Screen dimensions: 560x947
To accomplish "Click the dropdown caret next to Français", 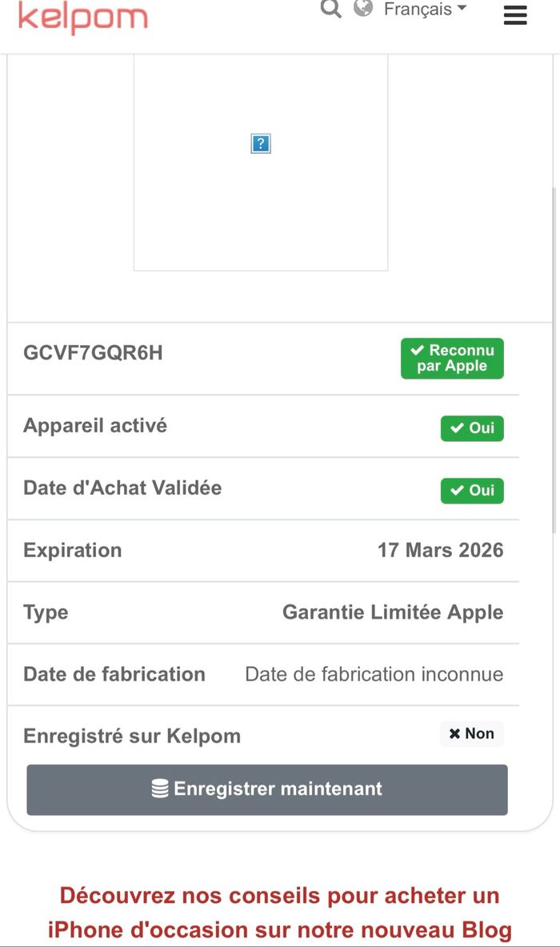I will (x=462, y=9).
